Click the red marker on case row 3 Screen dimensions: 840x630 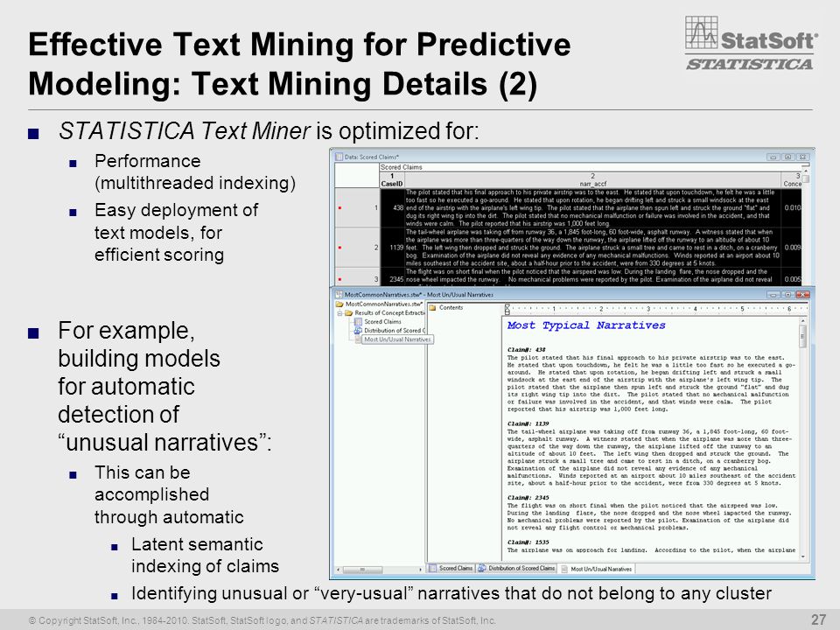pos(339,279)
